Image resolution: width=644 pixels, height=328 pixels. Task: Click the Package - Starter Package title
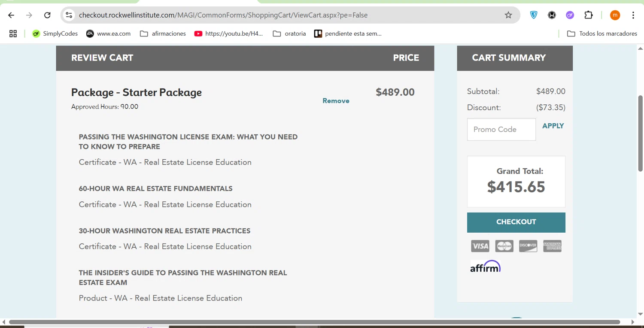(137, 92)
